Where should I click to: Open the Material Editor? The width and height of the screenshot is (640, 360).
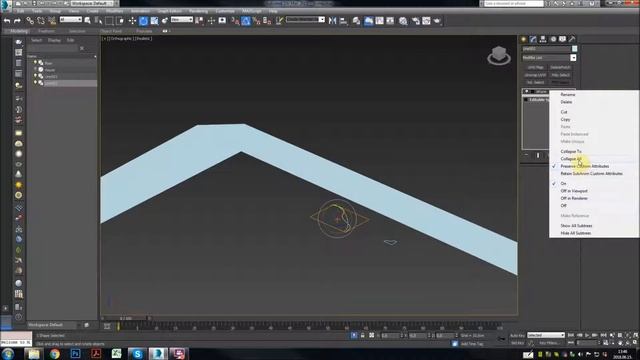[x=403, y=20]
